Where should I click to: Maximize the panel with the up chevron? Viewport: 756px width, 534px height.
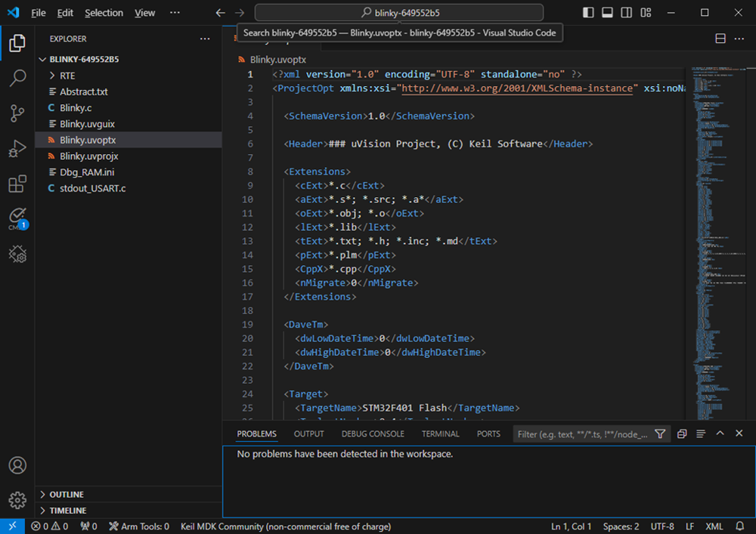pyautogui.click(x=720, y=434)
